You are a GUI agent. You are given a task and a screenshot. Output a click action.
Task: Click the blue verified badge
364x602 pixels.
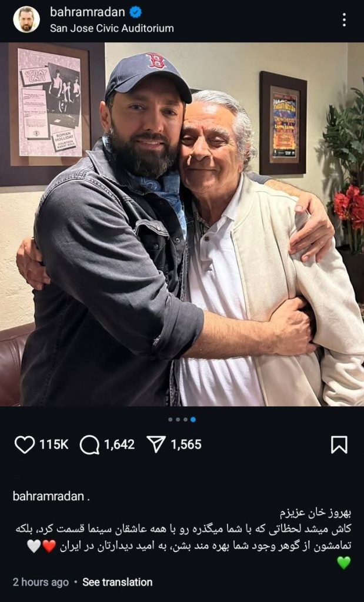point(136,12)
